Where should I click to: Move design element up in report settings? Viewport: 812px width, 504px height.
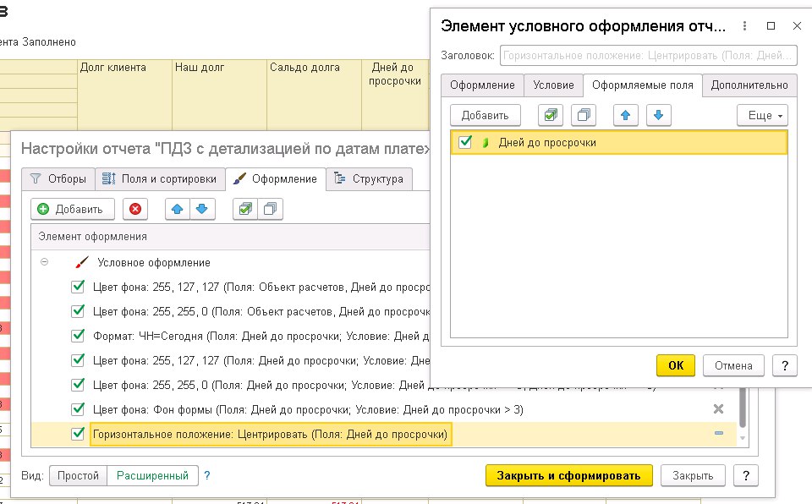coord(177,209)
